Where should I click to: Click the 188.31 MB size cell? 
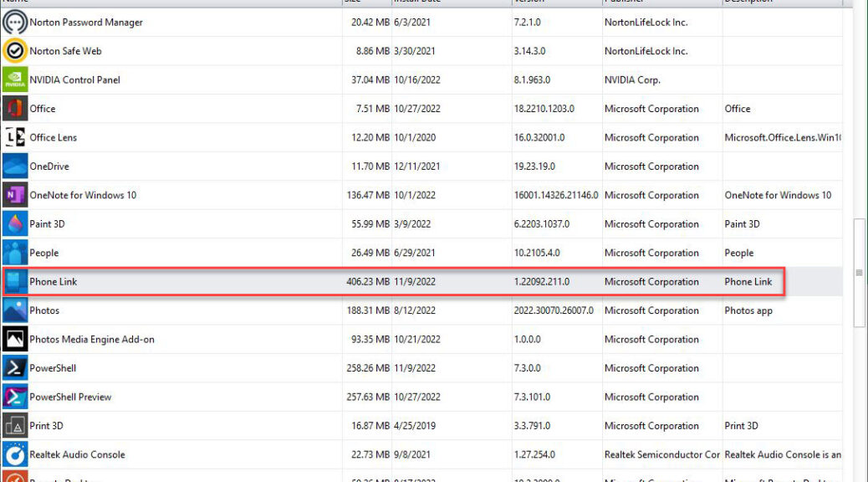(x=368, y=310)
